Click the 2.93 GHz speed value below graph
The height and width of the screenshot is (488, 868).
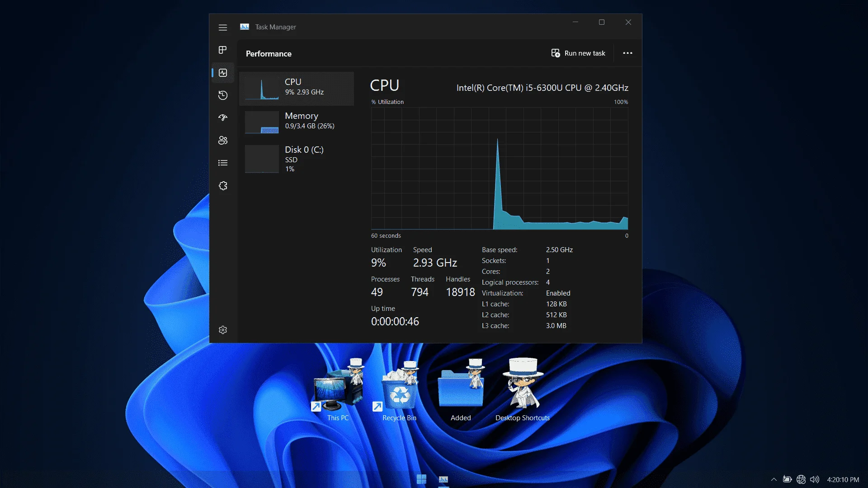click(x=435, y=263)
